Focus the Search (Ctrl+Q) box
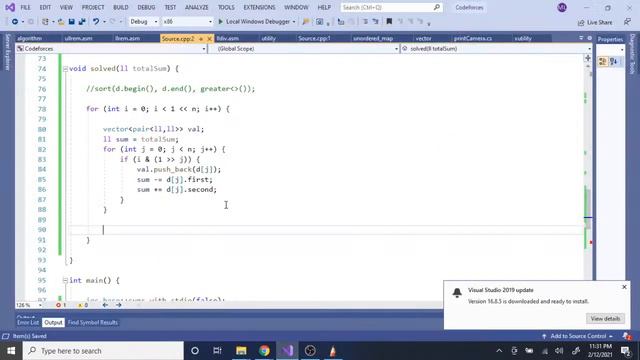The height and width of the screenshot is (360, 640). 391,7
